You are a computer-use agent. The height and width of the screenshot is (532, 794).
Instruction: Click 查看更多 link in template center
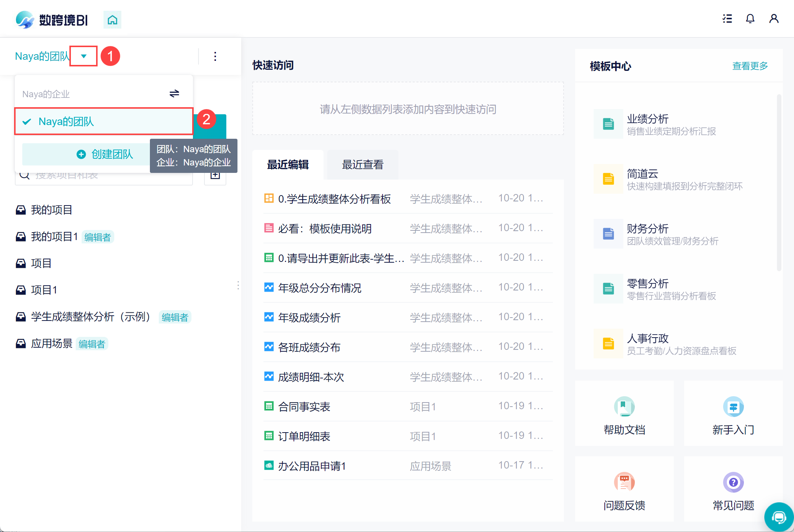pos(749,66)
